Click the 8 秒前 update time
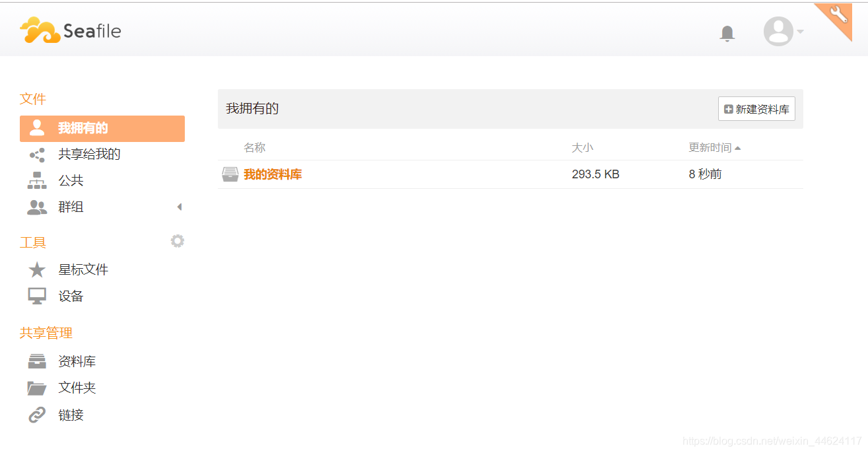 click(705, 174)
